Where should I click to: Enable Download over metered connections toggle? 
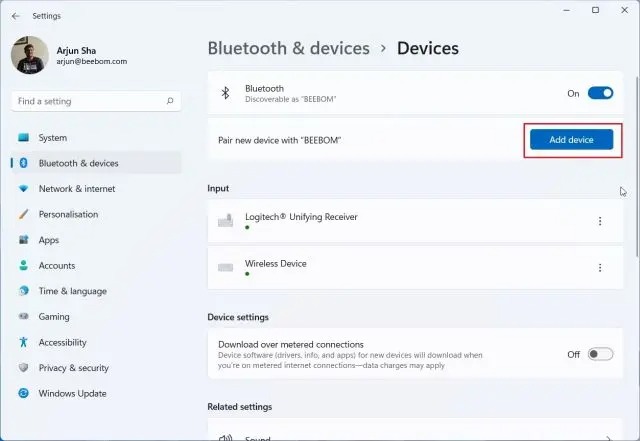(600, 354)
